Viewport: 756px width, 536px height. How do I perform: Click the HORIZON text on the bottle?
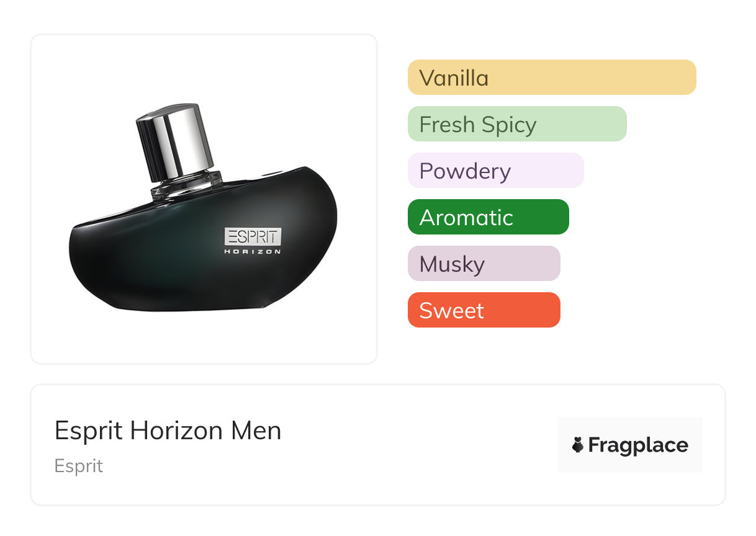(x=253, y=251)
